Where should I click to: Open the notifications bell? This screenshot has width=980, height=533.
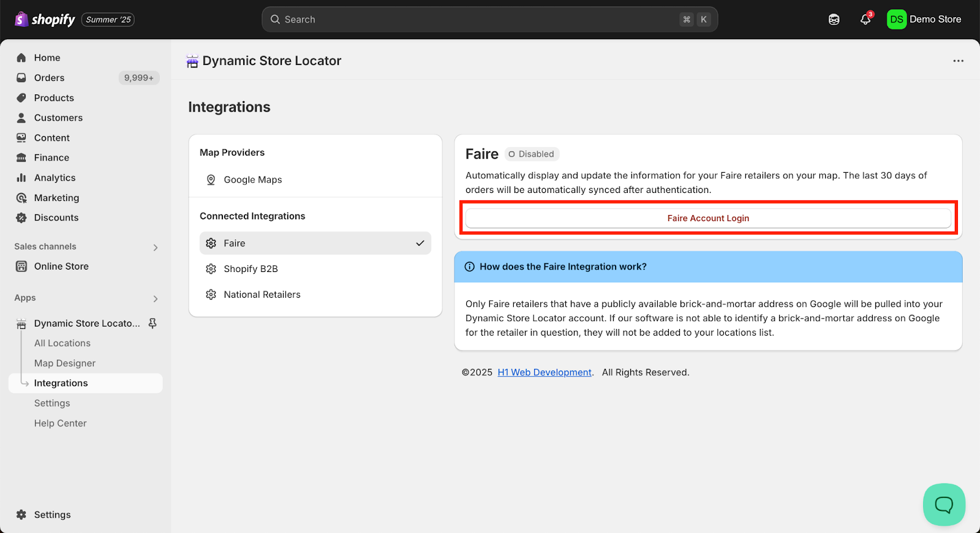(x=865, y=20)
